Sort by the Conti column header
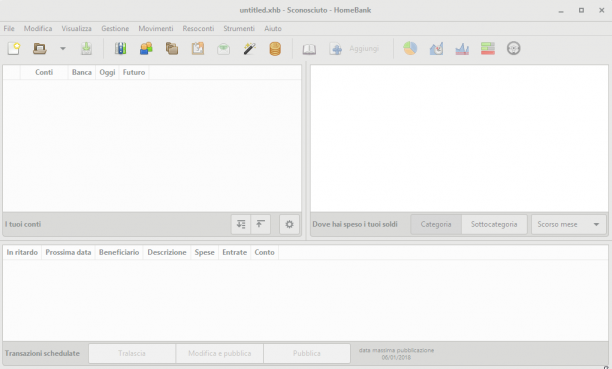The width and height of the screenshot is (612, 369). click(x=44, y=72)
